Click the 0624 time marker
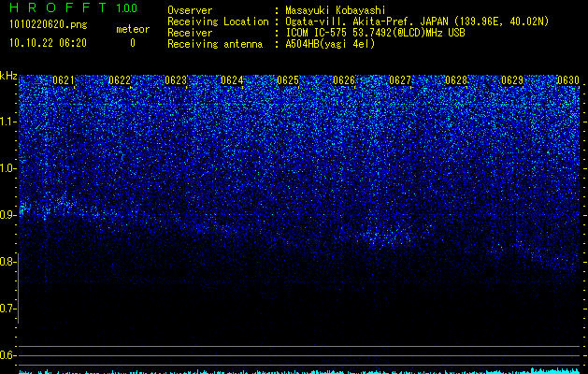588x374 pixels. point(232,80)
